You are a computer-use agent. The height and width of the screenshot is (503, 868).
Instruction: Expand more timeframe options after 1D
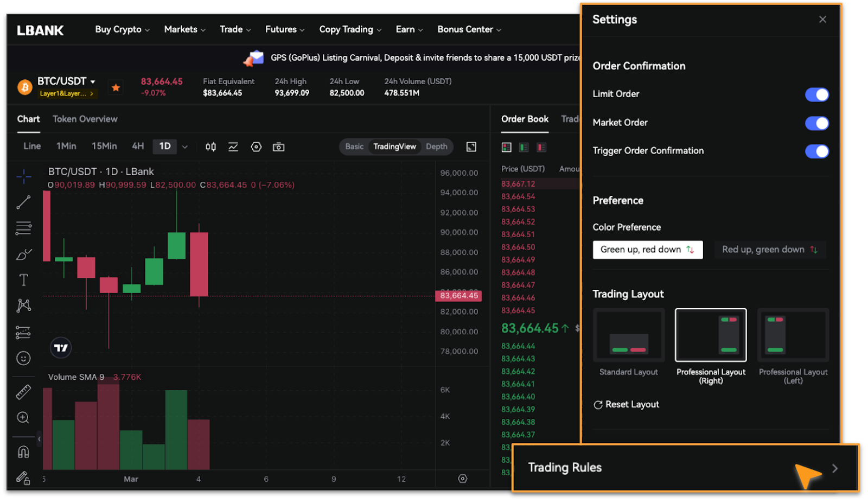185,147
